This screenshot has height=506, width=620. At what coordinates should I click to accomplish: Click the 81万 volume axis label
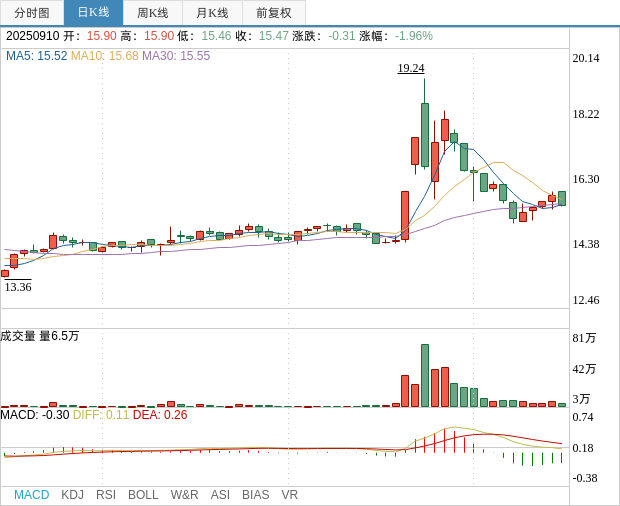584,338
